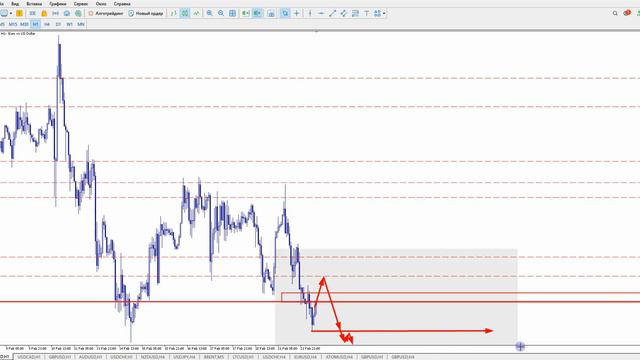Open the Сервис menu
This screenshot has height=360, width=640.
point(81,4)
